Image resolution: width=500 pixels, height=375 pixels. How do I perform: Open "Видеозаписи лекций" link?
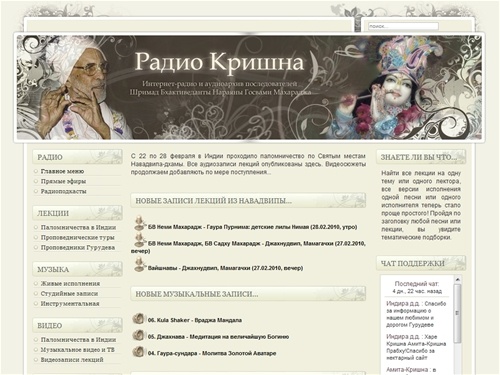click(x=72, y=360)
